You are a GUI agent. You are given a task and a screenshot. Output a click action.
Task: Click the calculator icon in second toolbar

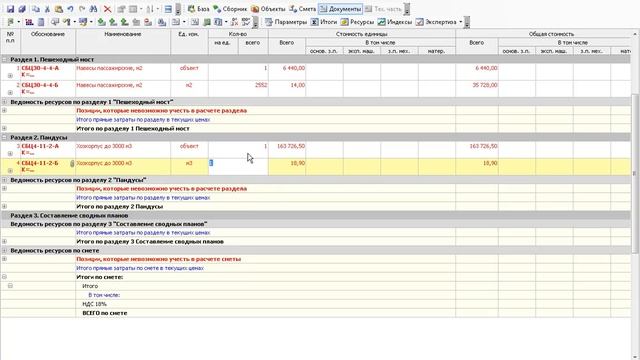41,22
